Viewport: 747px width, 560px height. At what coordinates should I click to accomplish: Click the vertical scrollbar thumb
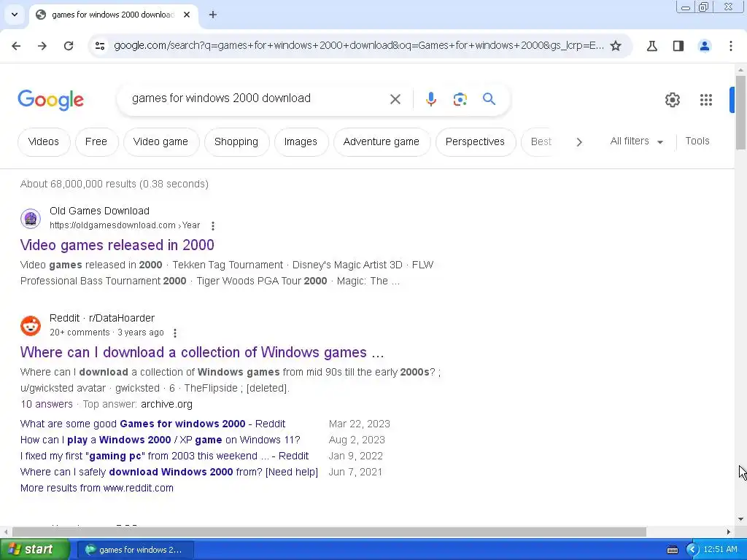740,112
